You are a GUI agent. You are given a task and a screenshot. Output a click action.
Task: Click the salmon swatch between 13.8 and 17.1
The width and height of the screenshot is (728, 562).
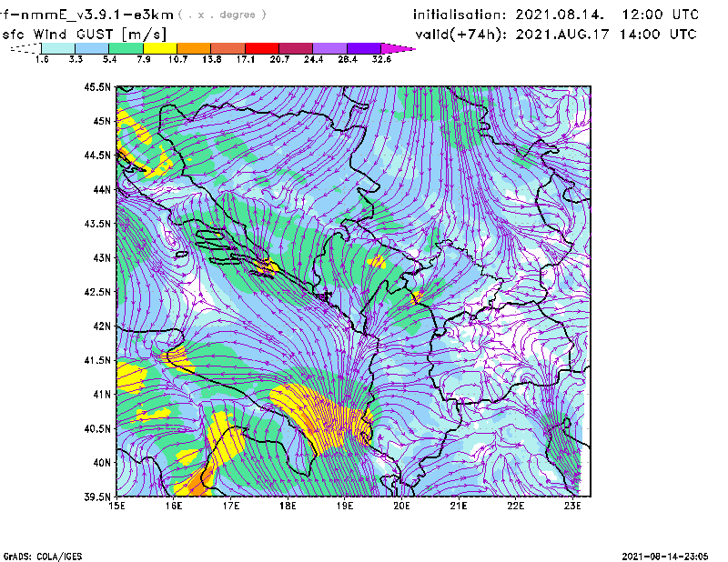228,48
